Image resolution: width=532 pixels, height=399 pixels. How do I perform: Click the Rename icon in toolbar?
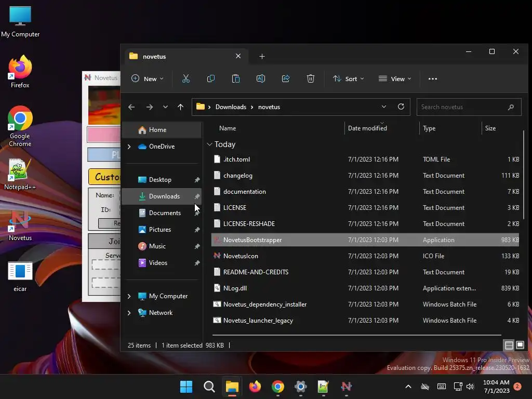(261, 79)
